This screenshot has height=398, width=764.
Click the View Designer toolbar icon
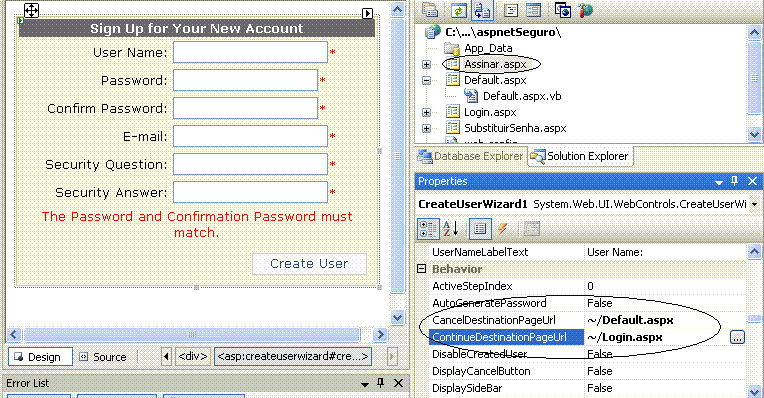pyautogui.click(x=534, y=10)
